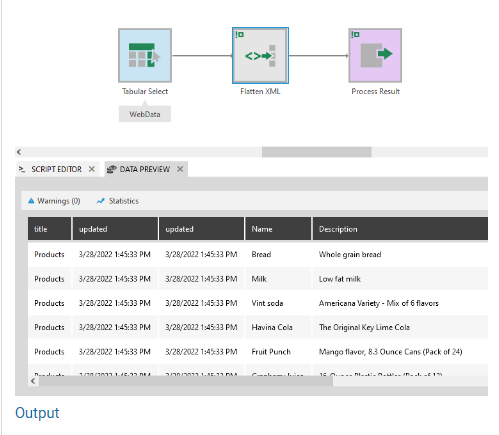Click the title column header
The image size is (499, 435).
click(x=49, y=229)
